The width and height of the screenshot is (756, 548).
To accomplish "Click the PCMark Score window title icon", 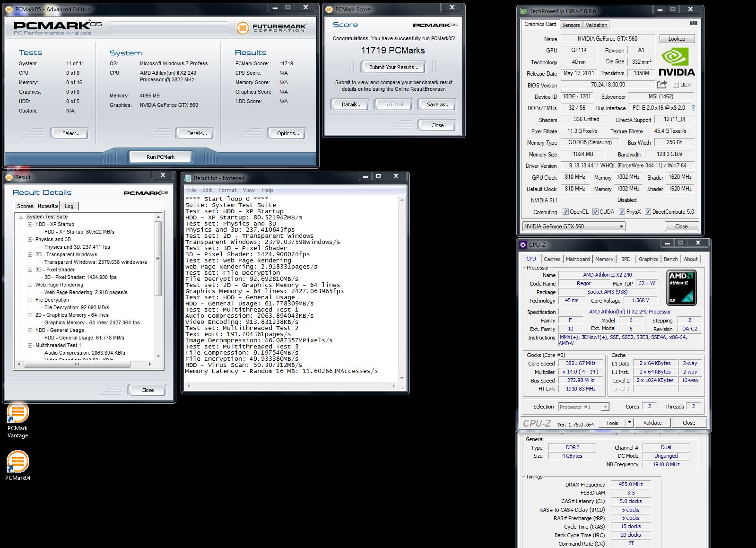I will 330,9.
